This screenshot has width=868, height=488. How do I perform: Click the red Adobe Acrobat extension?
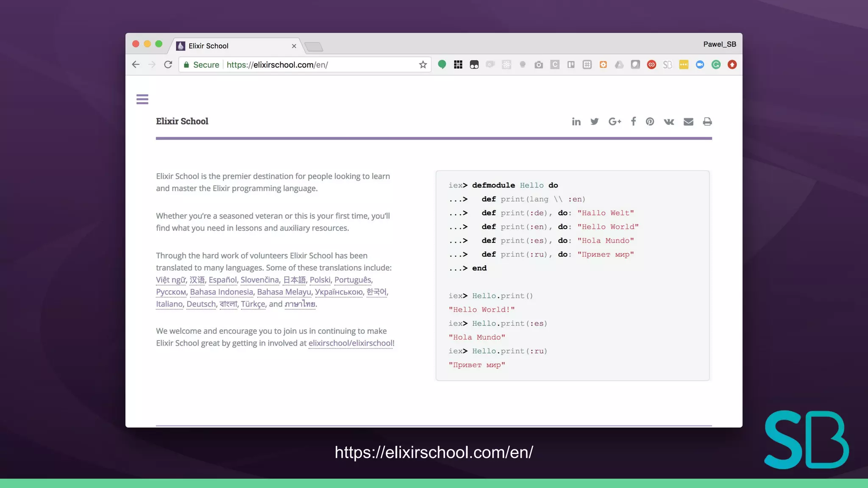coord(651,64)
